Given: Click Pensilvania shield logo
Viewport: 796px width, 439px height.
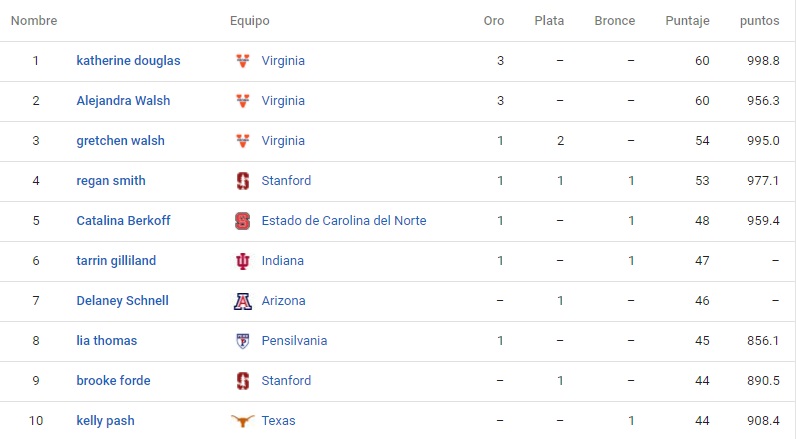Looking at the screenshot, I should click(x=243, y=341).
